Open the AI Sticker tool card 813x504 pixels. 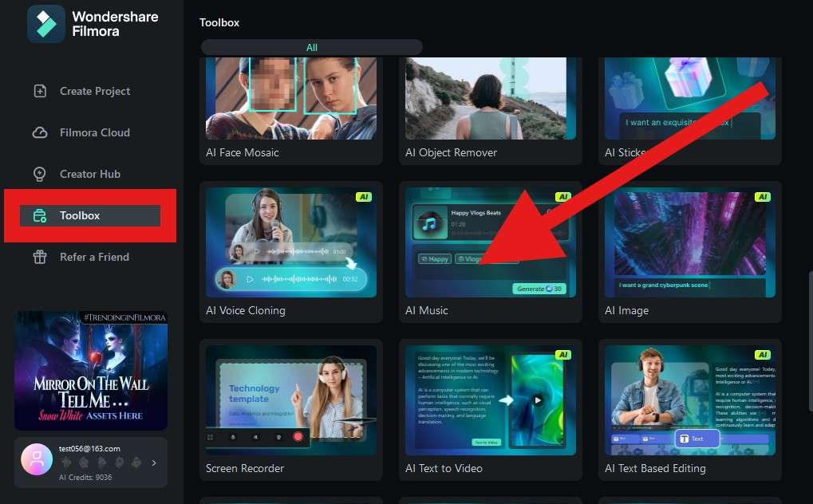coord(690,110)
